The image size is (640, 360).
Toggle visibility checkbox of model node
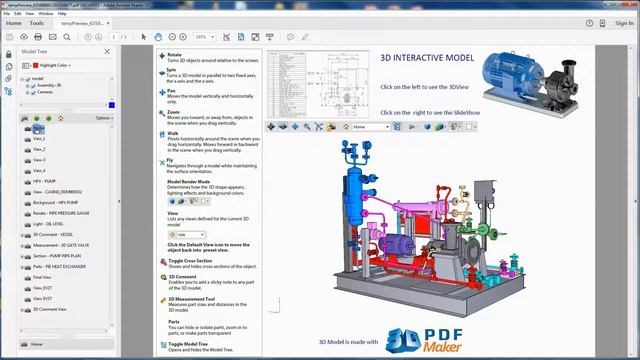point(28,79)
